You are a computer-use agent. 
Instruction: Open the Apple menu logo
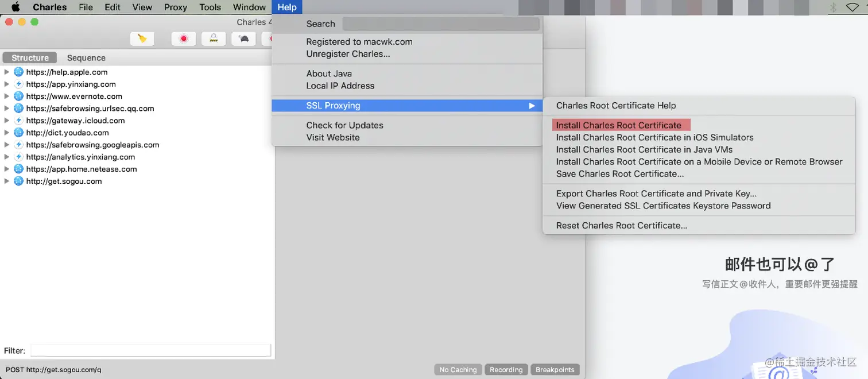(15, 7)
